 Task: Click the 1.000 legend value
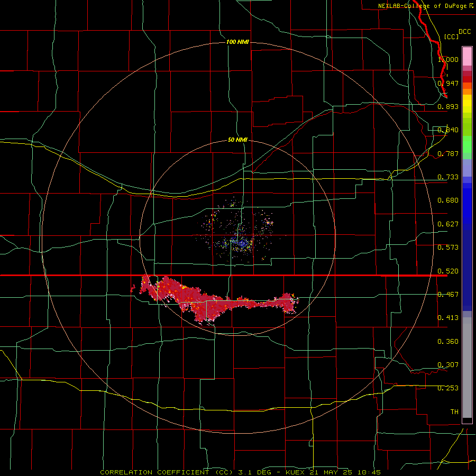[448, 59]
